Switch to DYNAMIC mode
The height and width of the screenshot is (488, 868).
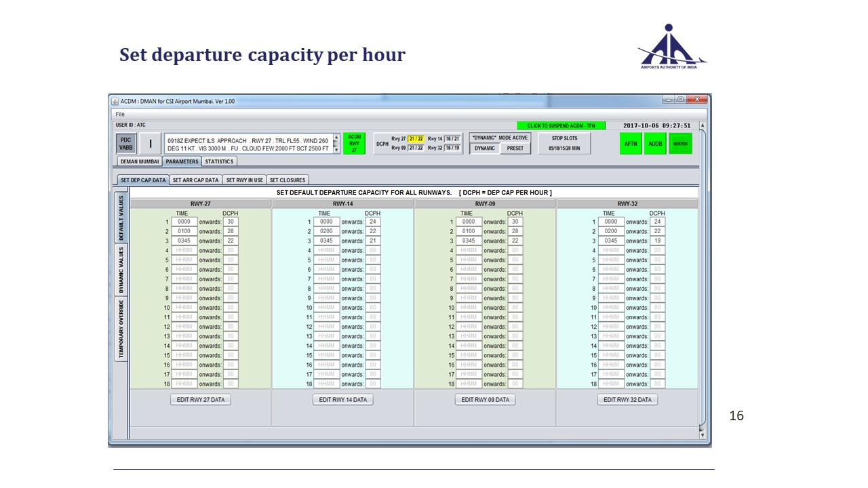click(485, 148)
